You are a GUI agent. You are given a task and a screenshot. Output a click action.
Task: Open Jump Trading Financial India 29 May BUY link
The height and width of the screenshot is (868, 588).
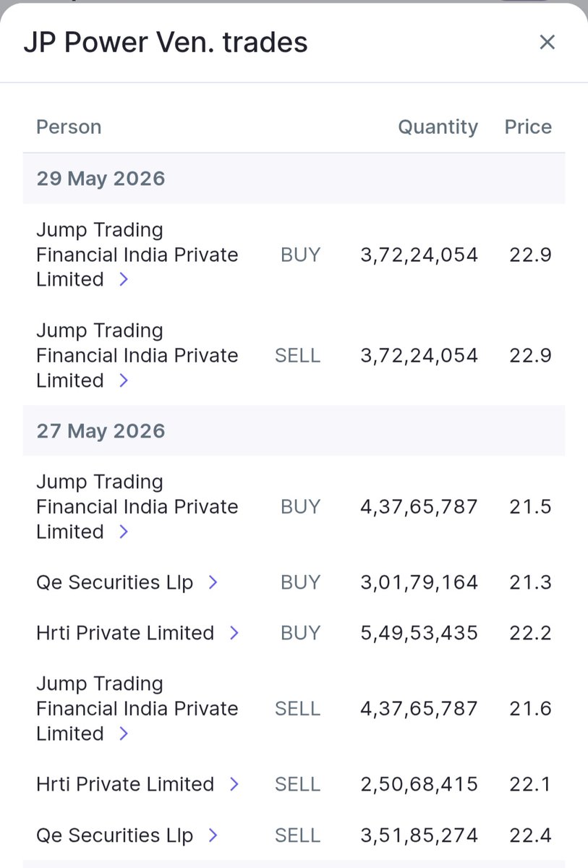point(137,255)
